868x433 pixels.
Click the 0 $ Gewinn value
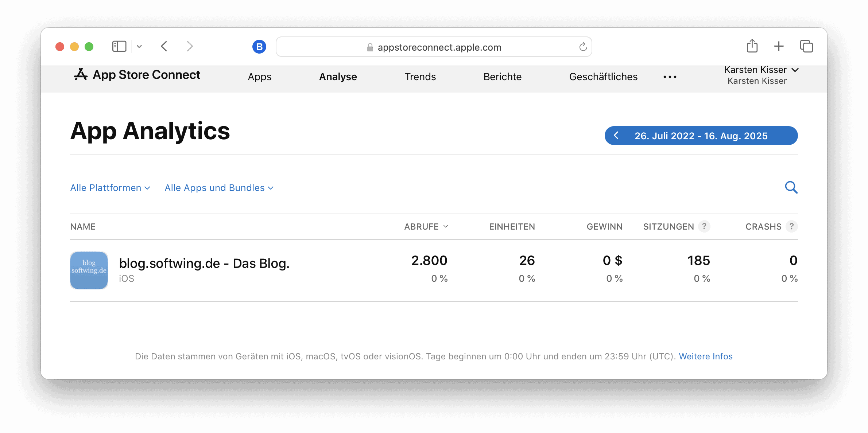tap(612, 260)
